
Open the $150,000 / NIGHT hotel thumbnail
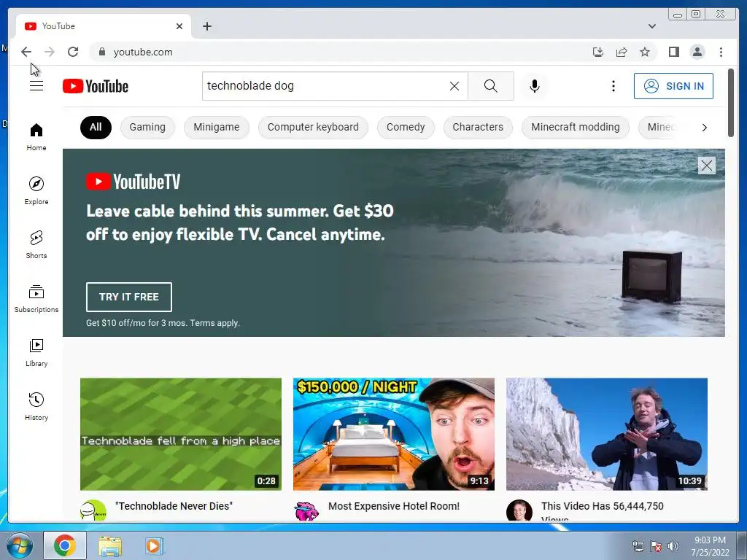(x=393, y=434)
